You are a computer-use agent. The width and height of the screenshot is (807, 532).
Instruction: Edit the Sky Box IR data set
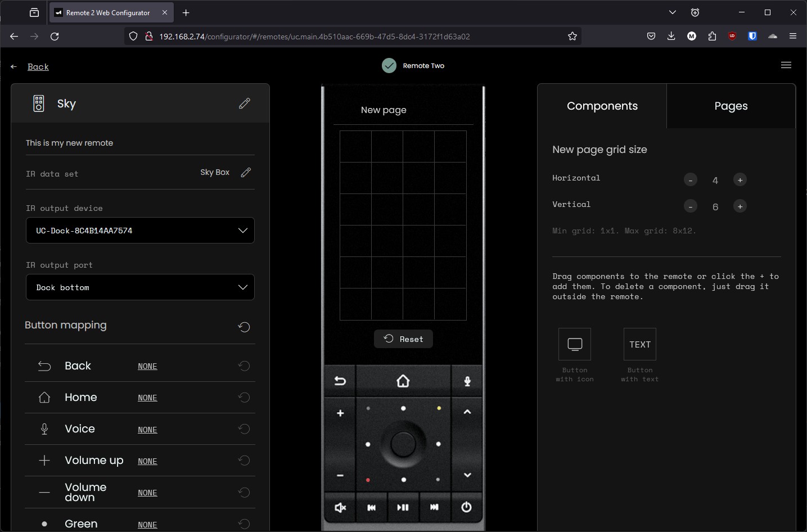(246, 173)
